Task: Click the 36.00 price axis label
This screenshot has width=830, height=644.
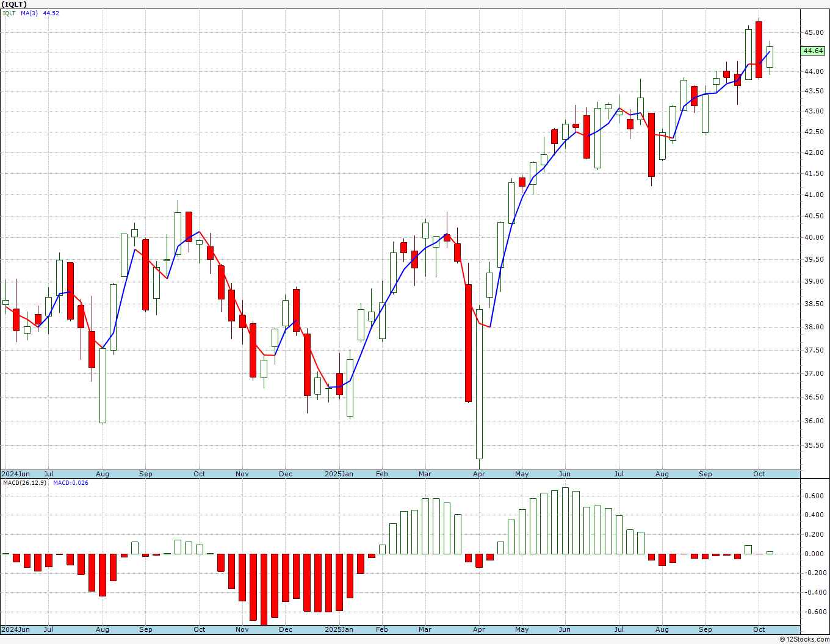Action: pyautogui.click(x=814, y=421)
